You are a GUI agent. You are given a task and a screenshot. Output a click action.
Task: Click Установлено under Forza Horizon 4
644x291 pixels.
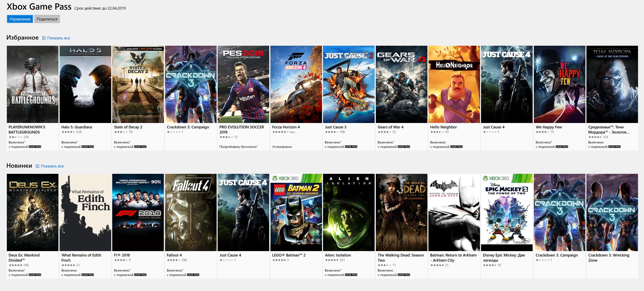pyautogui.click(x=282, y=147)
